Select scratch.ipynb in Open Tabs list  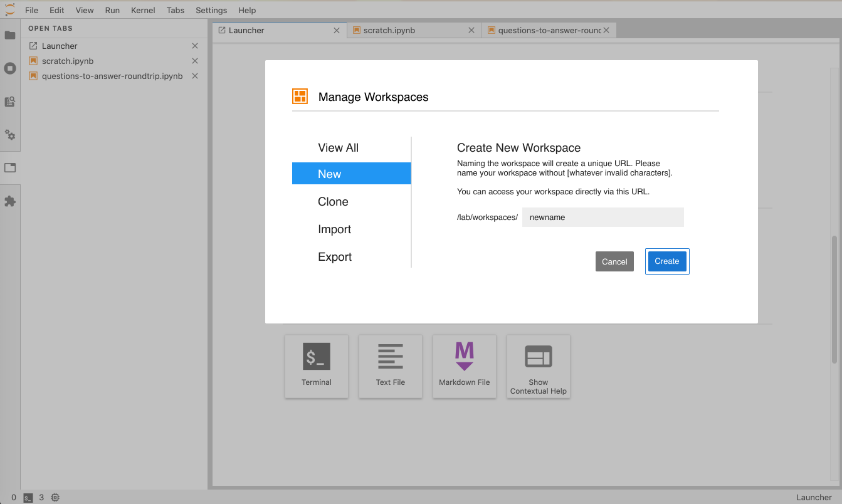(115, 61)
